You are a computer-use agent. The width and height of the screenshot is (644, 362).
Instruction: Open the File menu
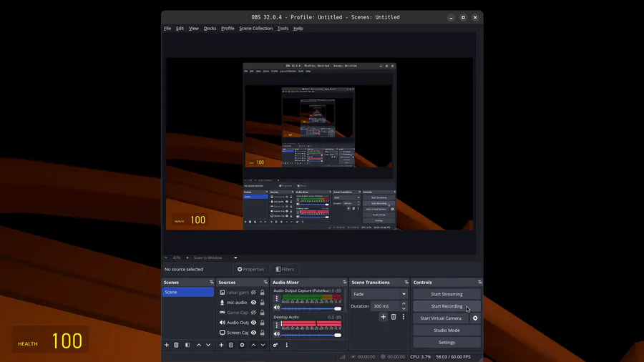click(x=167, y=29)
